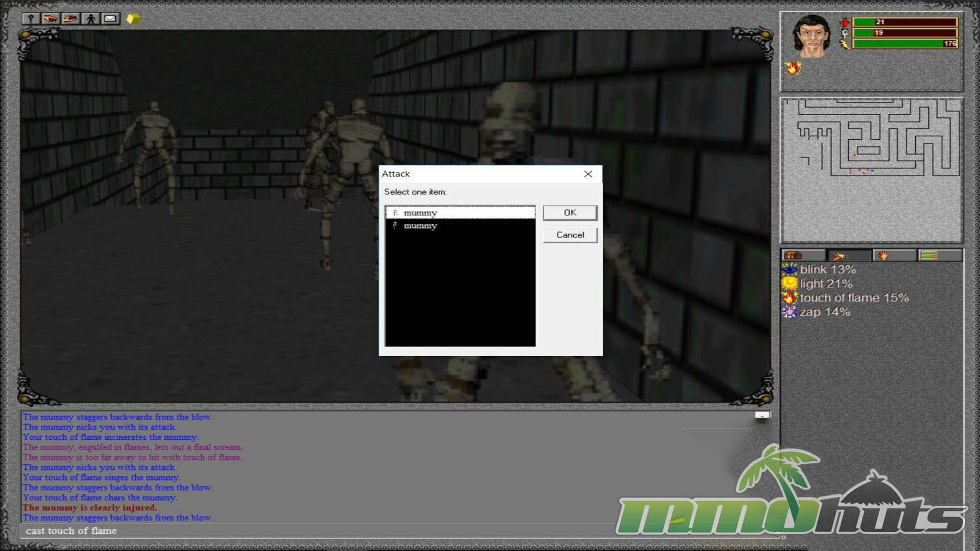Select the zap 14% spell
The width and height of the screenshot is (980, 551).
click(824, 312)
